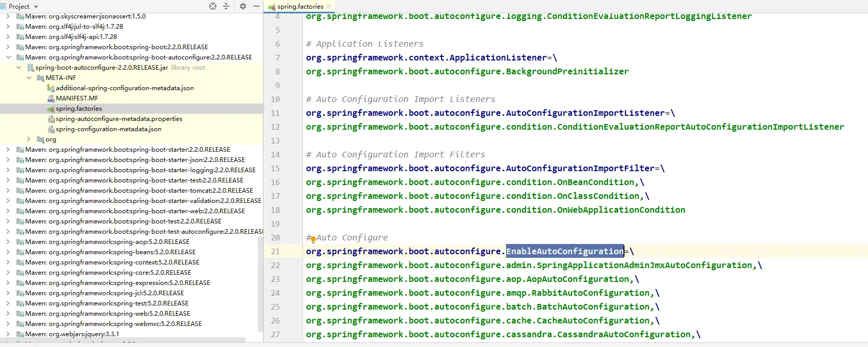This screenshot has width=868, height=347.
Task: Click the library icon of spring-beans:5.2.0.RELEASE
Action: [x=20, y=252]
